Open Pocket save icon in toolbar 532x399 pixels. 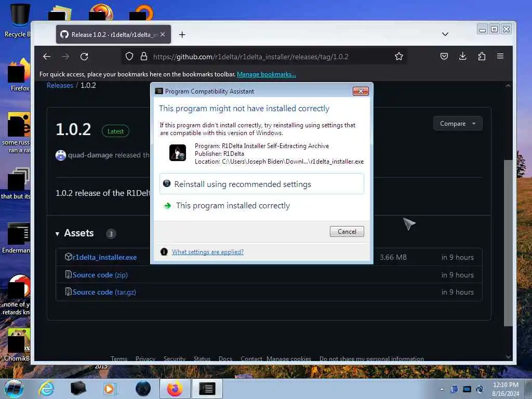pos(444,56)
